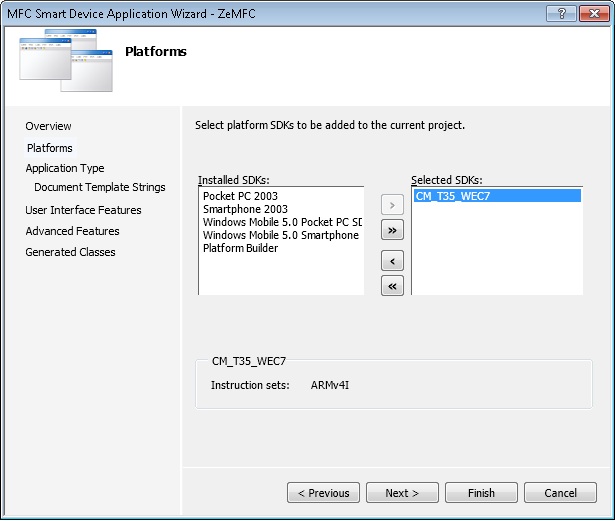The image size is (615, 521).
Task: Cancel the application wizard
Action: click(x=560, y=493)
